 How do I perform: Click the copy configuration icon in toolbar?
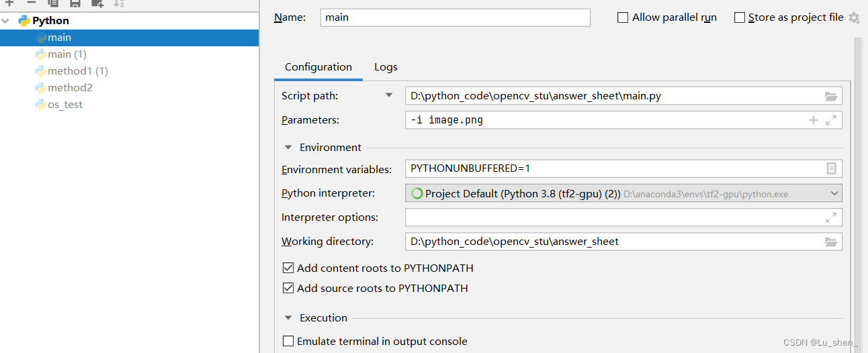53,3
